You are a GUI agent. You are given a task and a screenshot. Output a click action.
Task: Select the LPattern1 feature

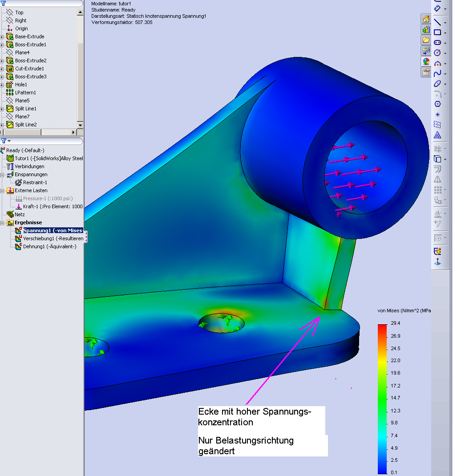pyautogui.click(x=25, y=93)
